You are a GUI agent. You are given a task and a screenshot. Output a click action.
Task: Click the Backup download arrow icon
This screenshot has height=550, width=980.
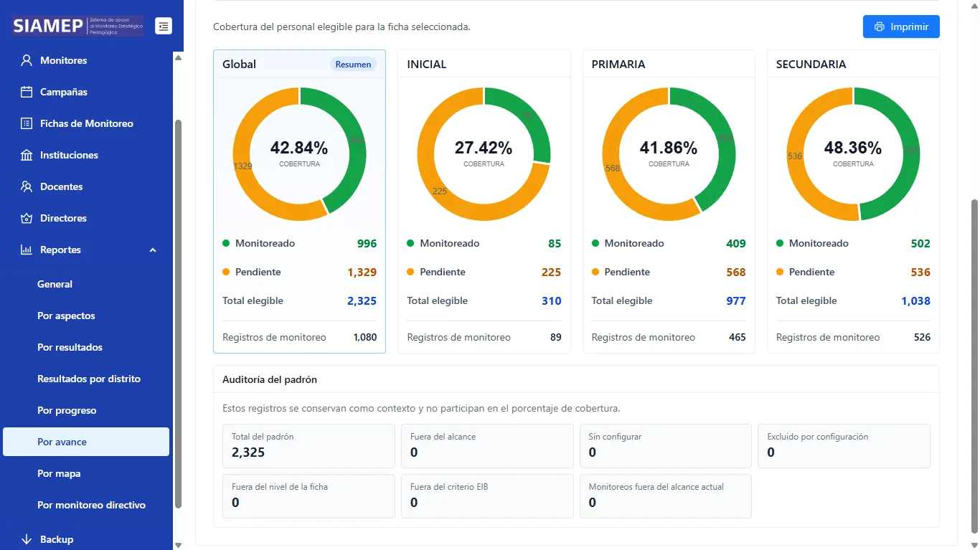tap(27, 539)
